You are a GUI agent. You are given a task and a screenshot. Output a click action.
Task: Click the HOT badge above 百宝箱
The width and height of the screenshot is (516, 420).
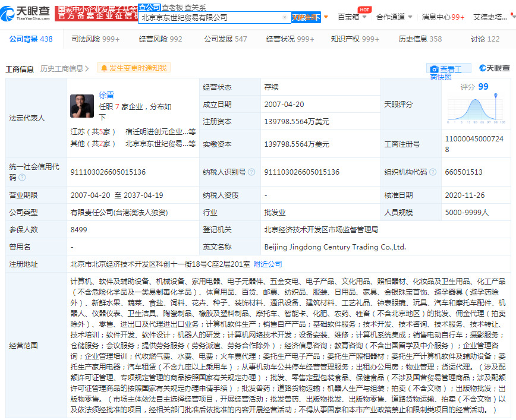364,10
